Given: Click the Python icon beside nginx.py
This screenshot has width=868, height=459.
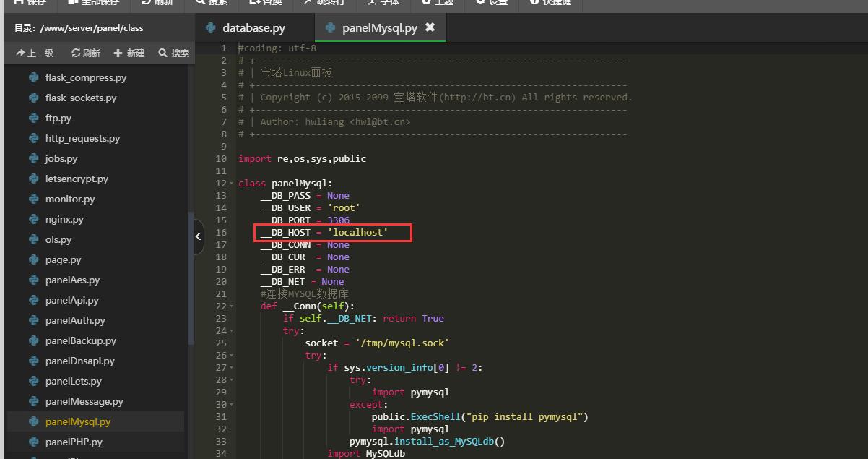Looking at the screenshot, I should click(33, 219).
